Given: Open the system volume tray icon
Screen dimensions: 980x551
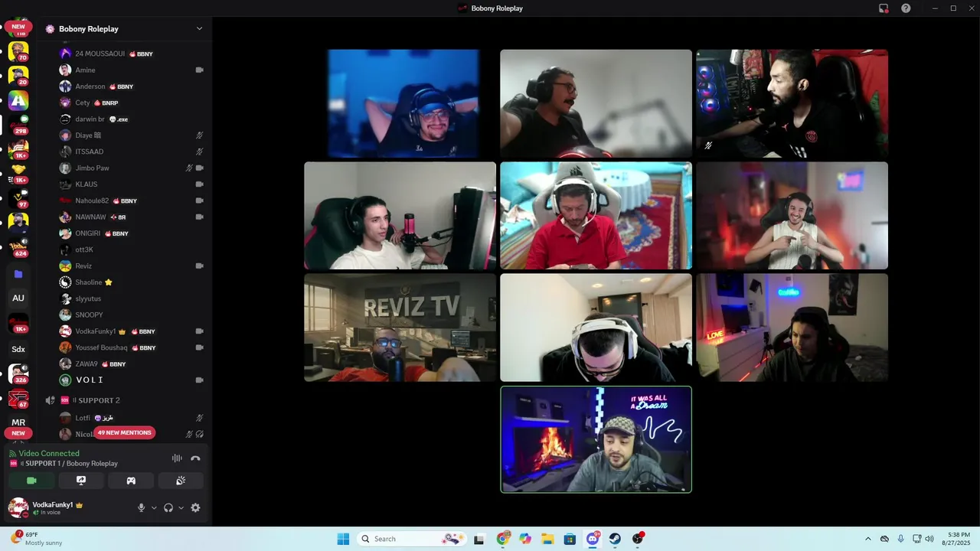Looking at the screenshot, I should pyautogui.click(x=929, y=539).
